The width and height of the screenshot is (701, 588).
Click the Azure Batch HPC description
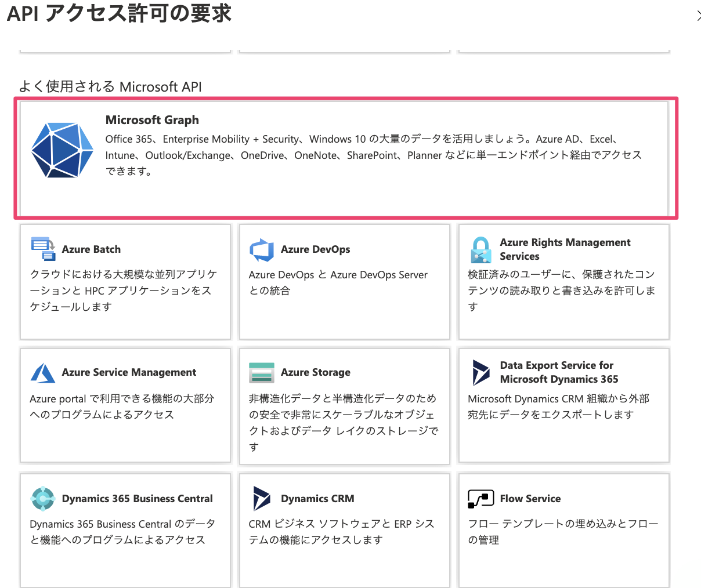tap(124, 291)
